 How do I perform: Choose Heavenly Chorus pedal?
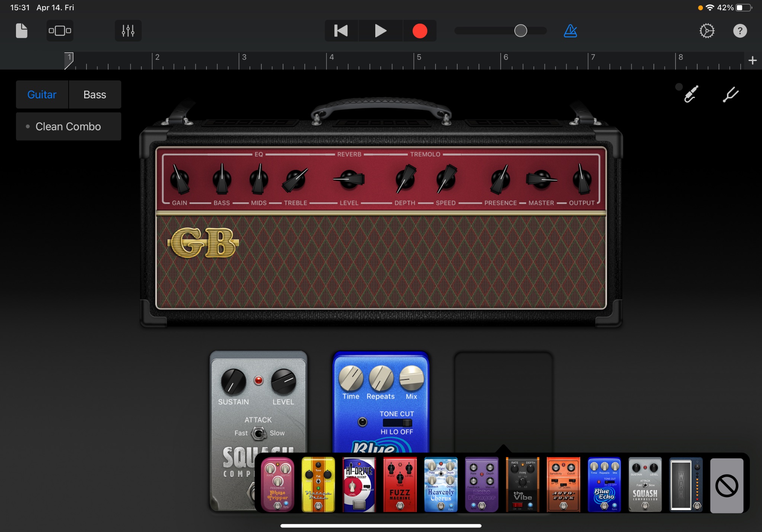click(441, 485)
